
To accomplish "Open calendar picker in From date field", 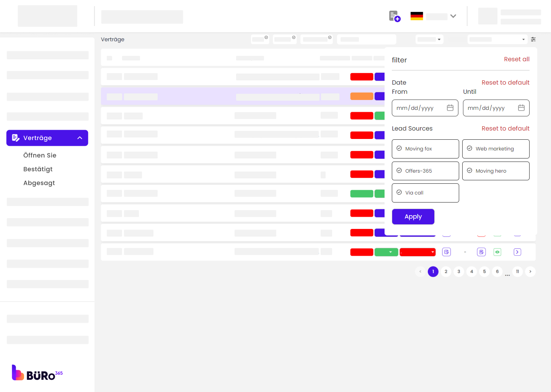I will [x=450, y=108].
